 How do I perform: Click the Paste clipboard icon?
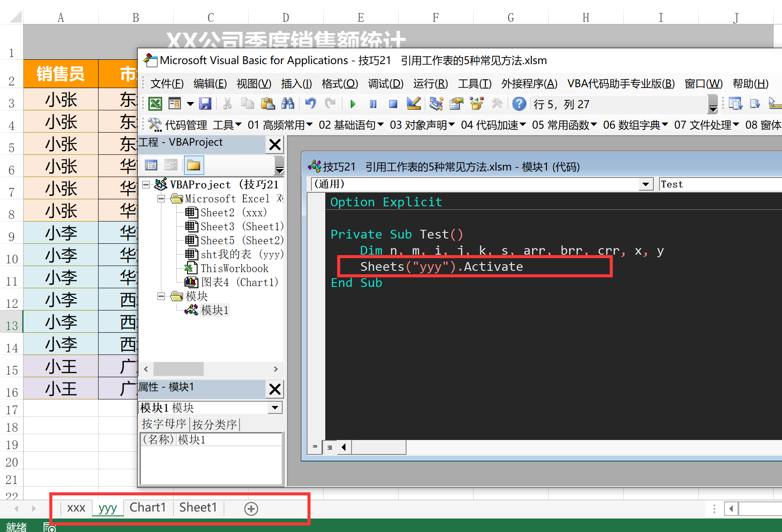click(x=267, y=104)
